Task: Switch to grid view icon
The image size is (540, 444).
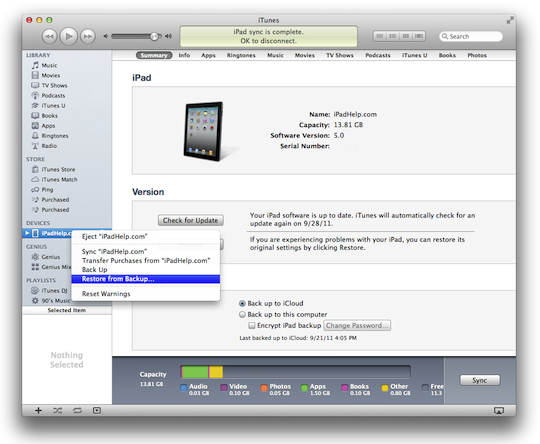Action: (x=406, y=36)
